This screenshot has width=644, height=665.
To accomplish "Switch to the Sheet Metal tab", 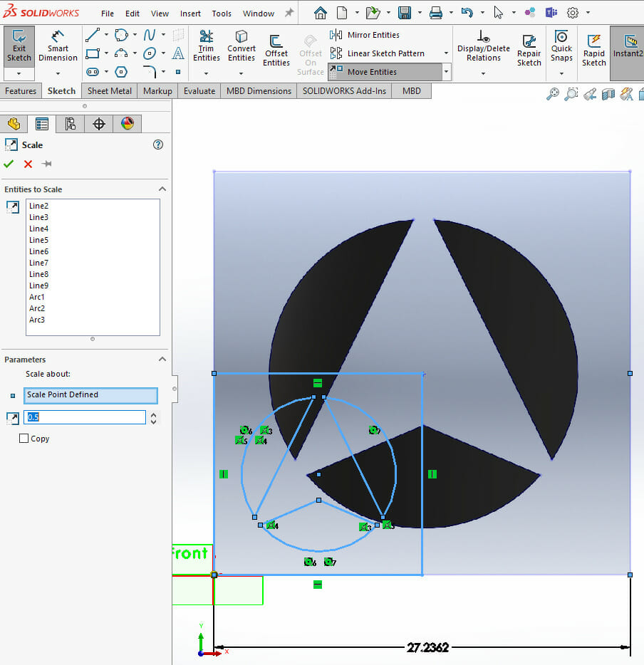I will [x=109, y=91].
